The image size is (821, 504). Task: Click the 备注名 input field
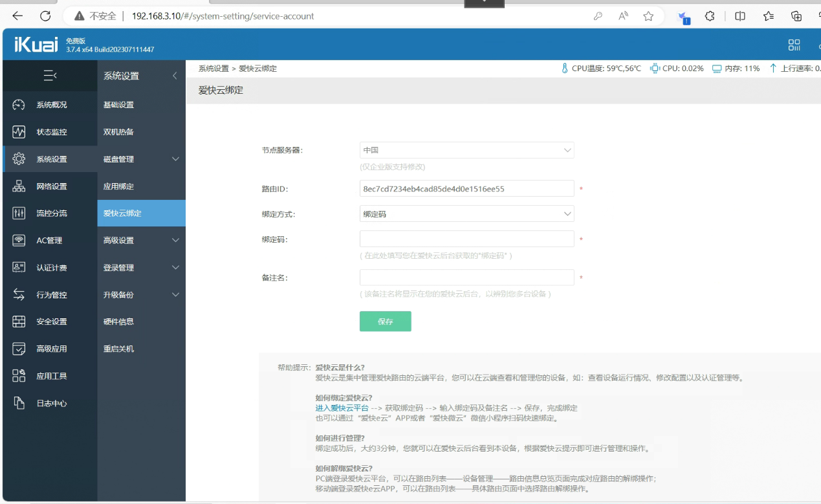coord(466,278)
